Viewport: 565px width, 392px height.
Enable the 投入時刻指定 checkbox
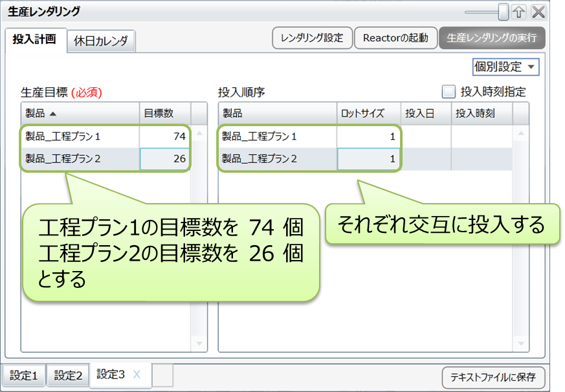point(449,92)
